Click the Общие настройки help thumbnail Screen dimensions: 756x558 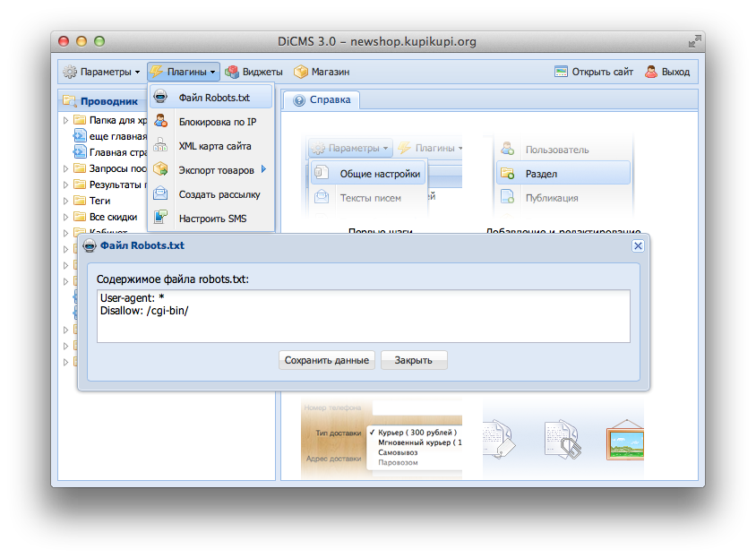pos(368,174)
